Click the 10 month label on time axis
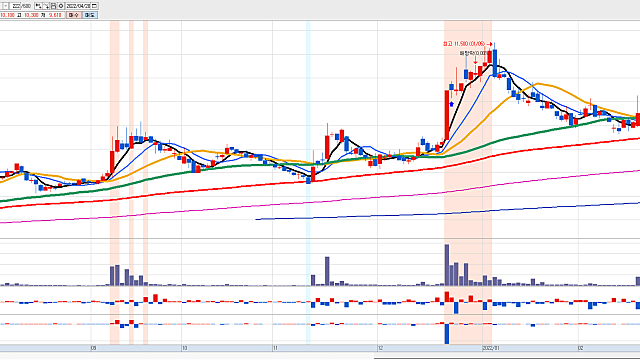The image size is (640, 360). (184, 348)
